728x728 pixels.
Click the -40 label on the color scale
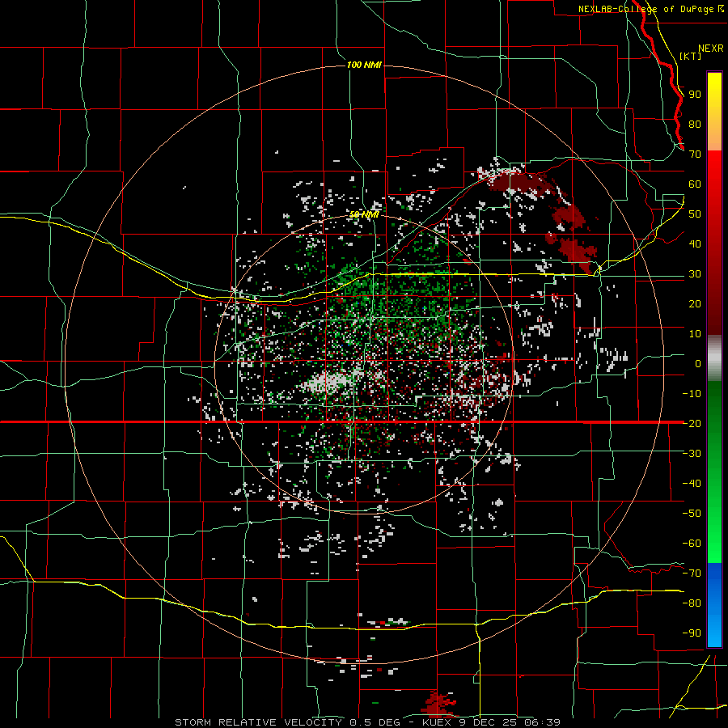(692, 484)
